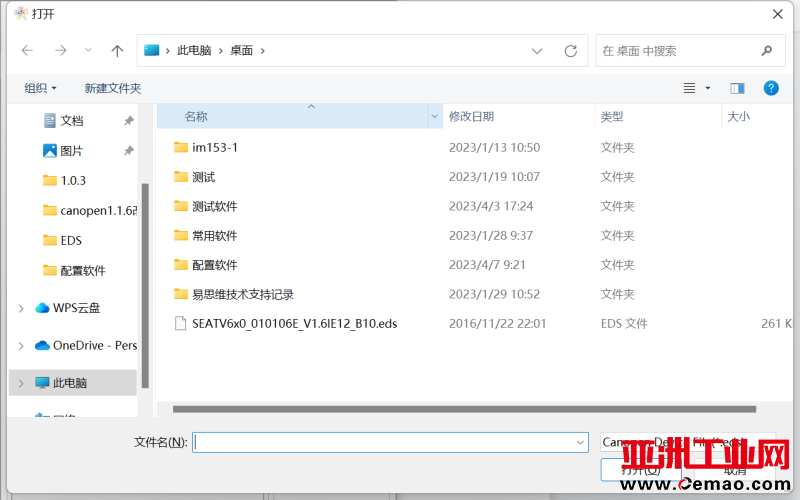Select the 易思维技术支持记录 folder
The height and width of the screenshot is (500, 800).
coord(243,294)
